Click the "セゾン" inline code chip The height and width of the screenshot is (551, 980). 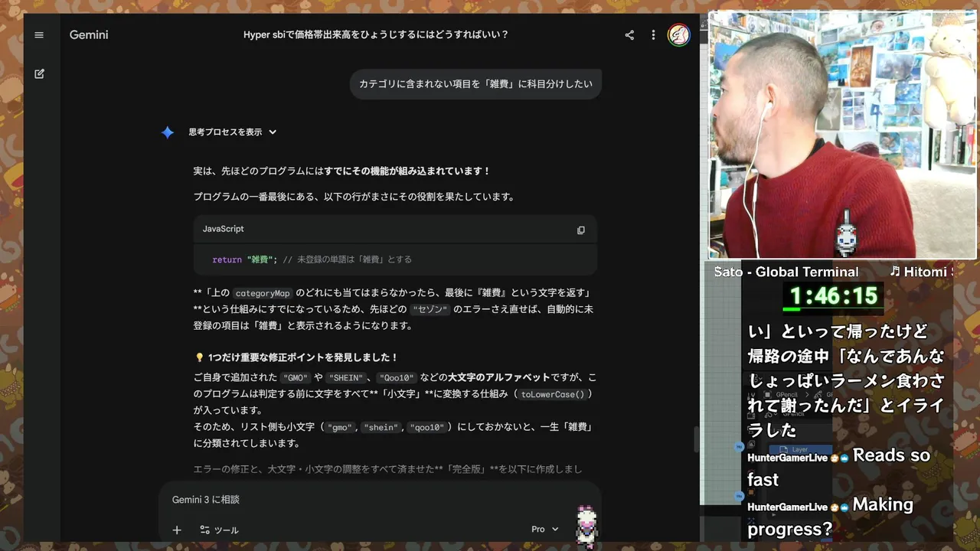(430, 310)
